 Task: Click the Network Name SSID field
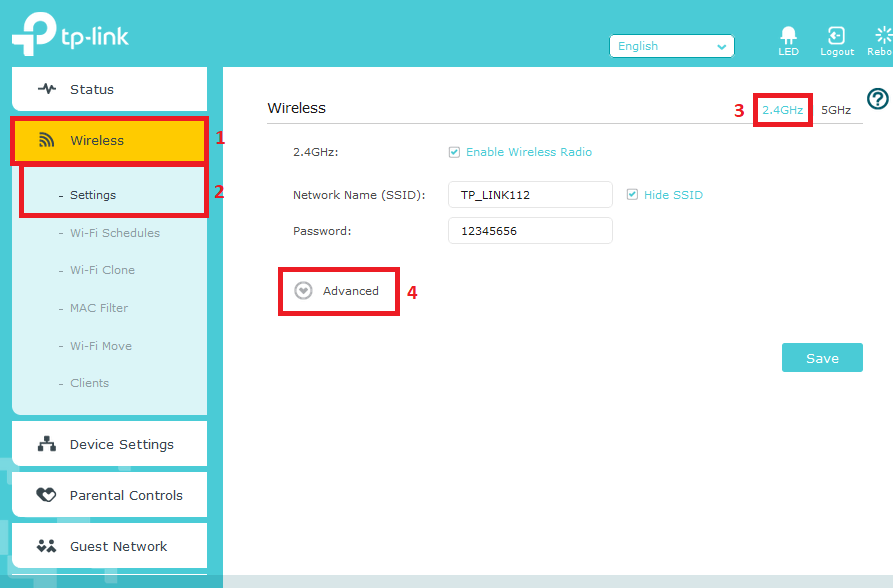coord(529,195)
